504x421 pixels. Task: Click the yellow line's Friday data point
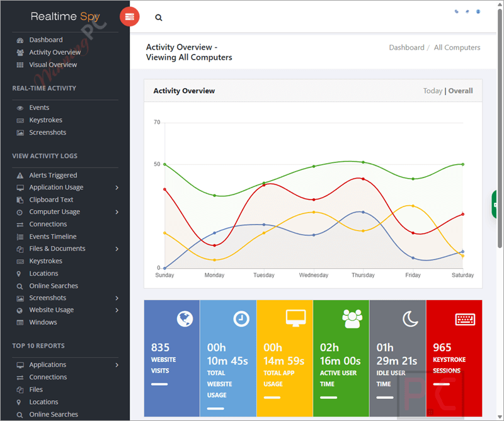coord(413,206)
